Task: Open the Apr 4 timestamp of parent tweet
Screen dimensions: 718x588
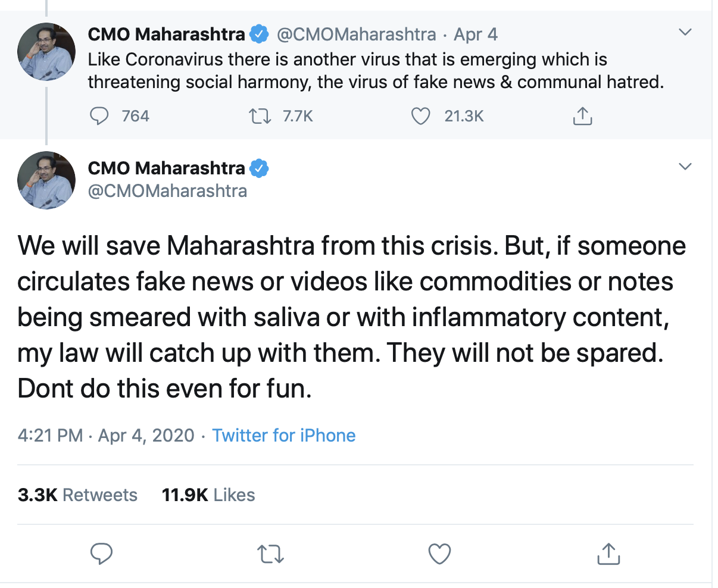Action: (475, 35)
